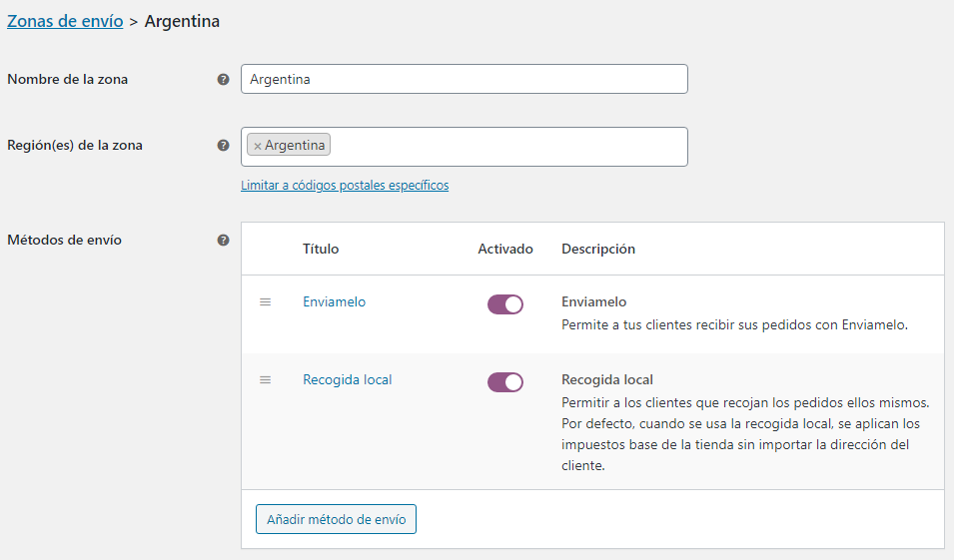Go back to Zonas de envío
The image size is (954, 560).
[65, 21]
